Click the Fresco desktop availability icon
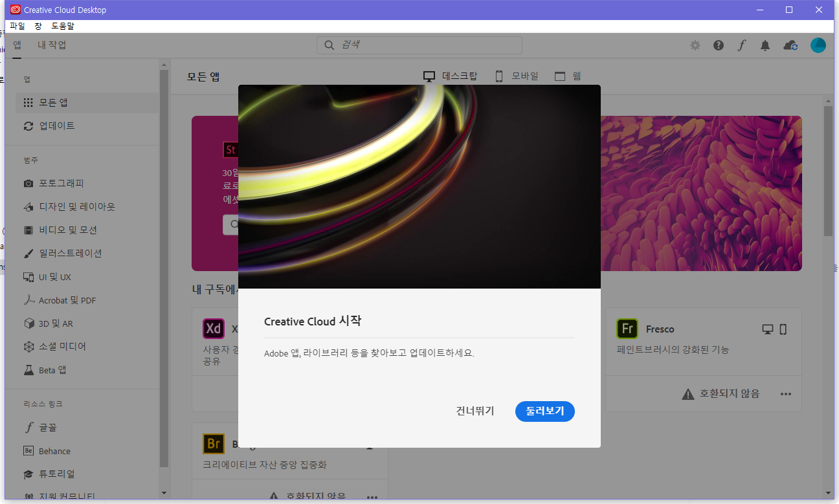Screen dimensions: 839x504 coord(768,329)
